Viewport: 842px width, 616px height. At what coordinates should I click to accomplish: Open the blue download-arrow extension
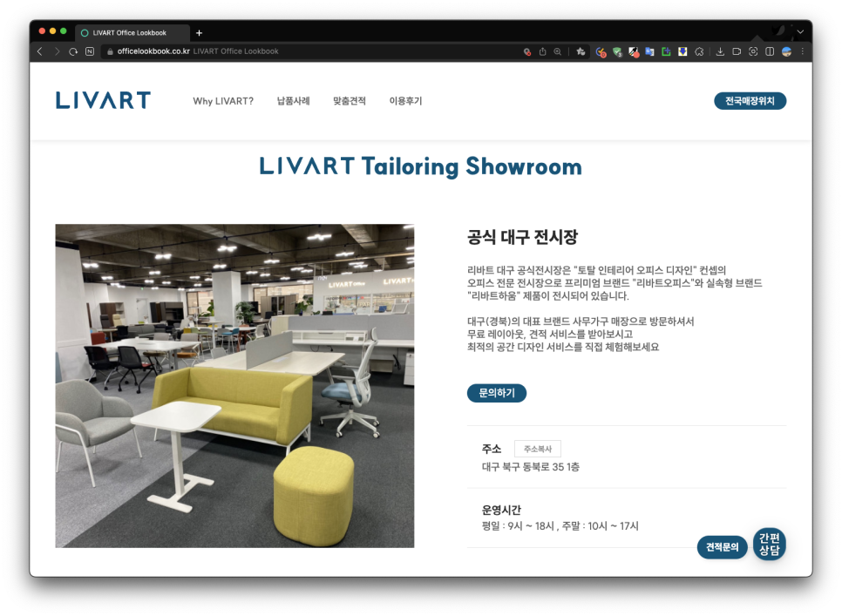(x=682, y=51)
